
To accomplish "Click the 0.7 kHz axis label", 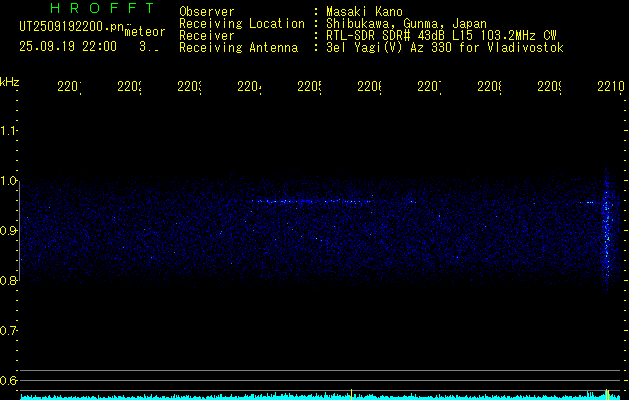I will point(8,330).
